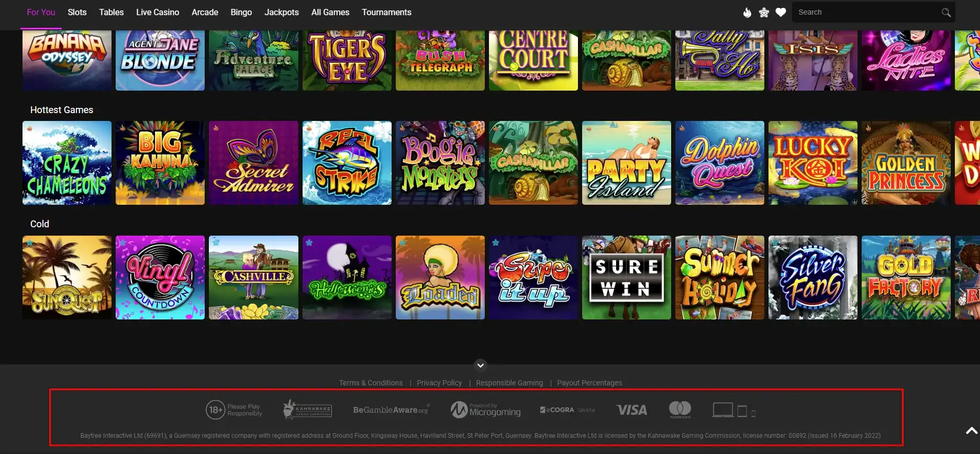Launch the Halloweenies game

coord(347,278)
